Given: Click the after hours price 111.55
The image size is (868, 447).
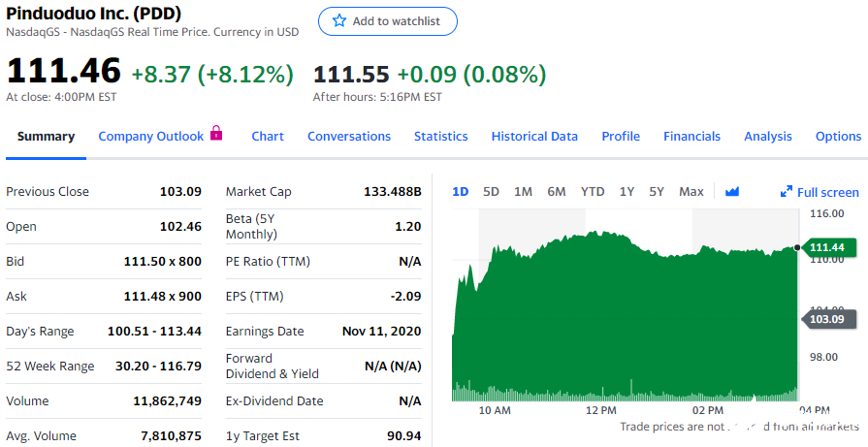Looking at the screenshot, I should [351, 74].
